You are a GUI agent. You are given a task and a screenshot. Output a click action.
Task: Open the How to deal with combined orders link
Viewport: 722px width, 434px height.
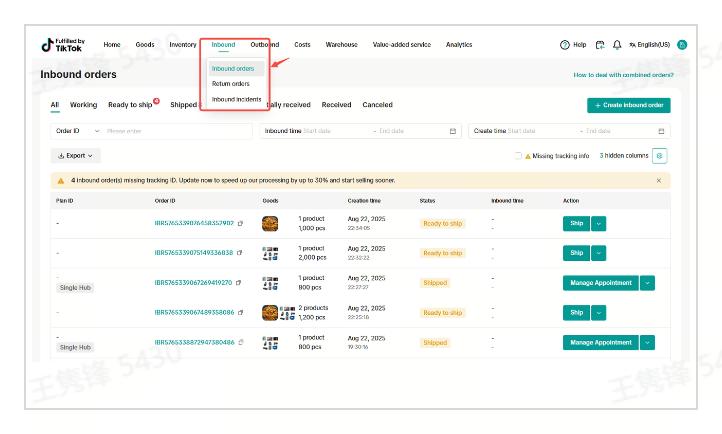(x=623, y=75)
